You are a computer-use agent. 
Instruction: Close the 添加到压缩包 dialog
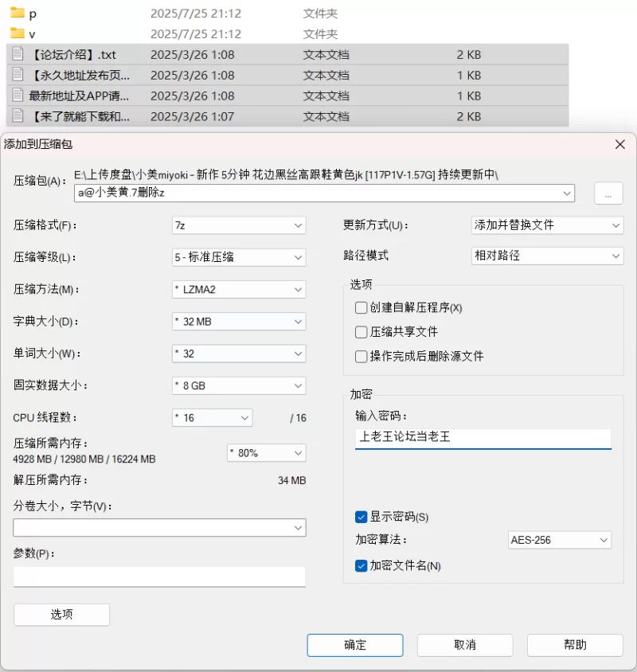click(x=619, y=144)
